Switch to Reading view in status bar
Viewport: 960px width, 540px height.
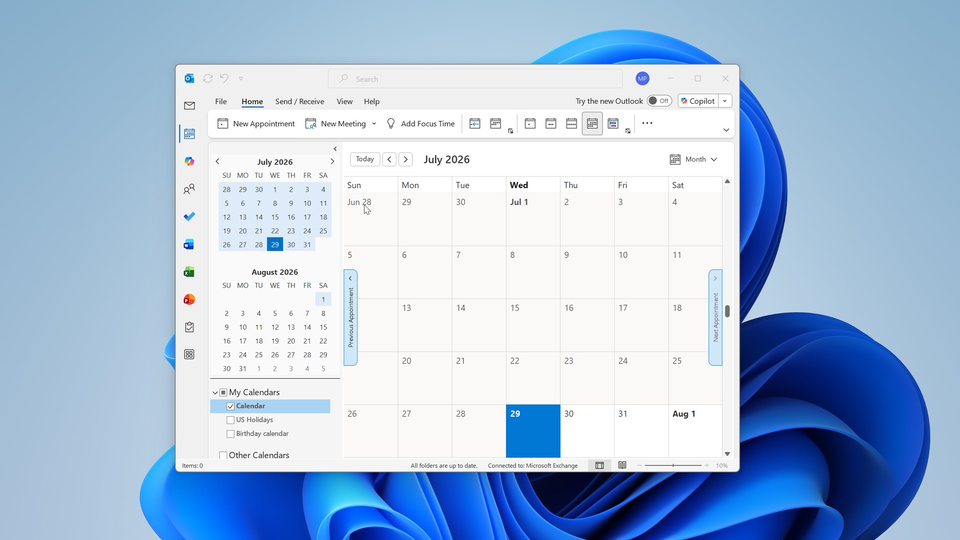pos(622,465)
